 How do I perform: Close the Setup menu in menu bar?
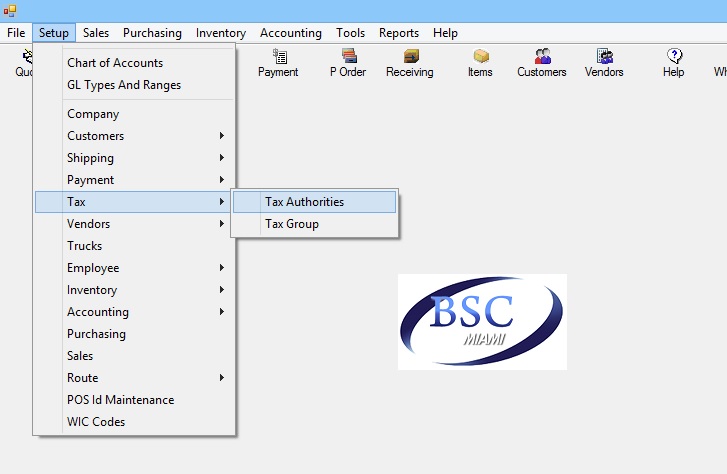(x=54, y=33)
